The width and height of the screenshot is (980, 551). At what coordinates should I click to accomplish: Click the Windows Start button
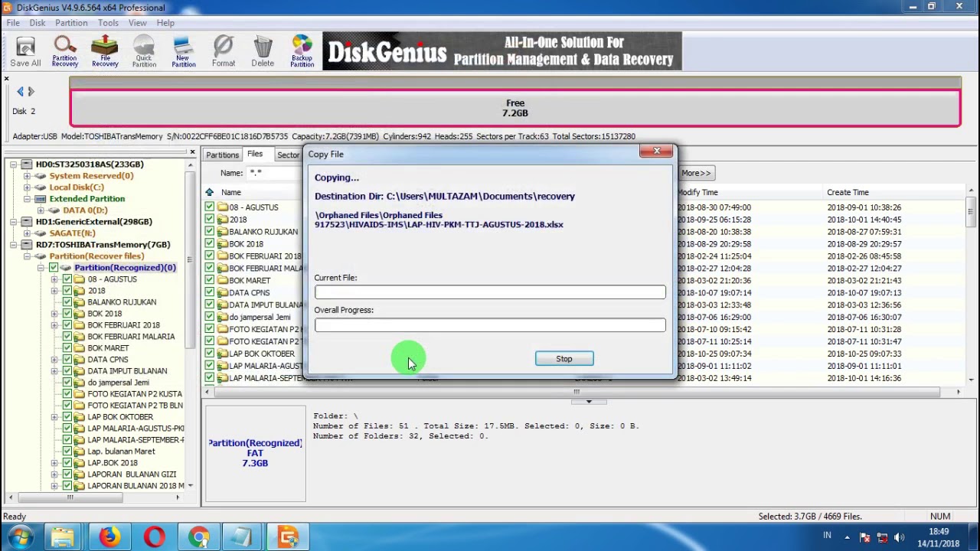(19, 537)
